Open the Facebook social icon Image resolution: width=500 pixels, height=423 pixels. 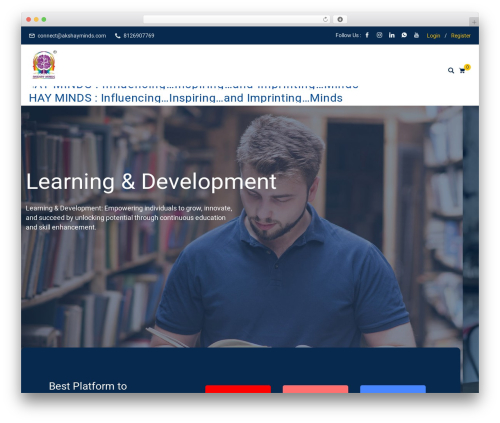point(367,35)
